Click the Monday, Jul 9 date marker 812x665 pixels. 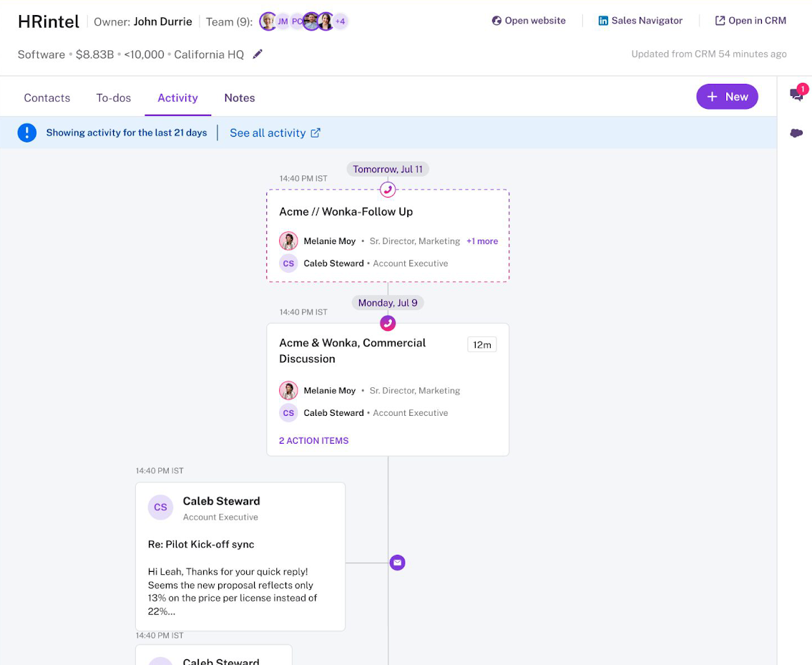click(388, 303)
